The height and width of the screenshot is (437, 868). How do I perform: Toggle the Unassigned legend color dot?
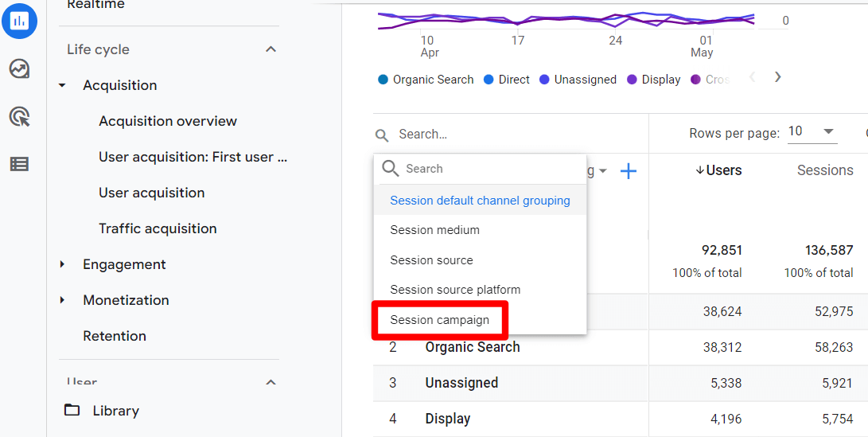[x=545, y=80]
